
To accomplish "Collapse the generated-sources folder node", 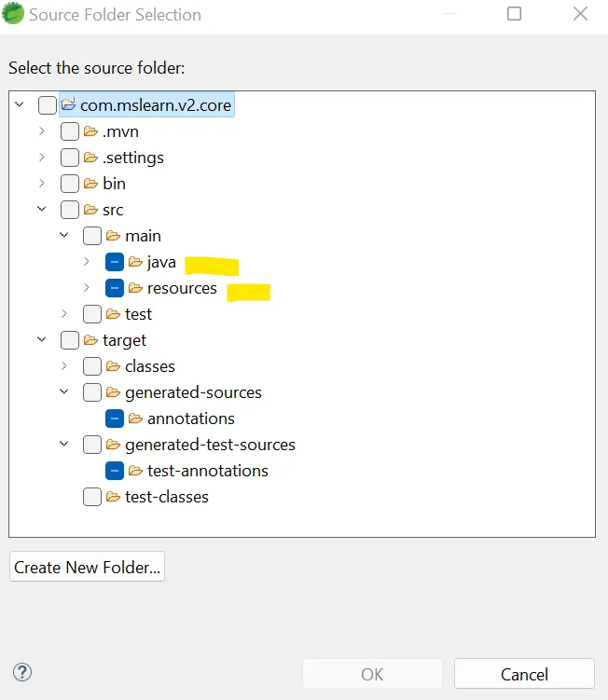I will click(x=64, y=392).
